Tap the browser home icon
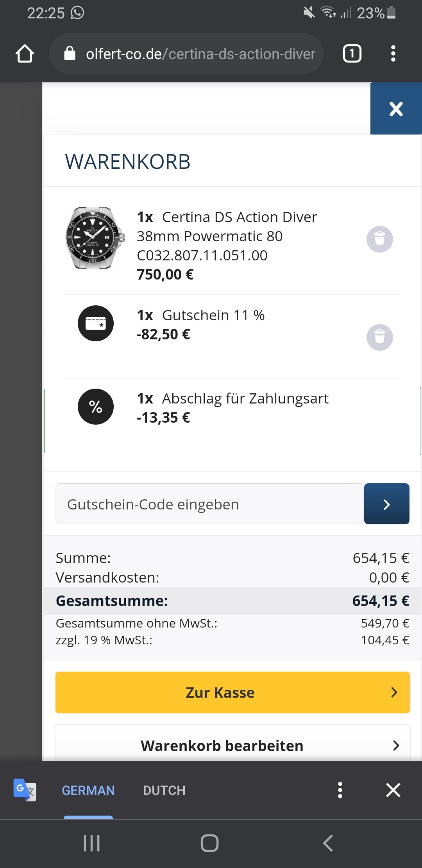422x868 pixels. [25, 54]
